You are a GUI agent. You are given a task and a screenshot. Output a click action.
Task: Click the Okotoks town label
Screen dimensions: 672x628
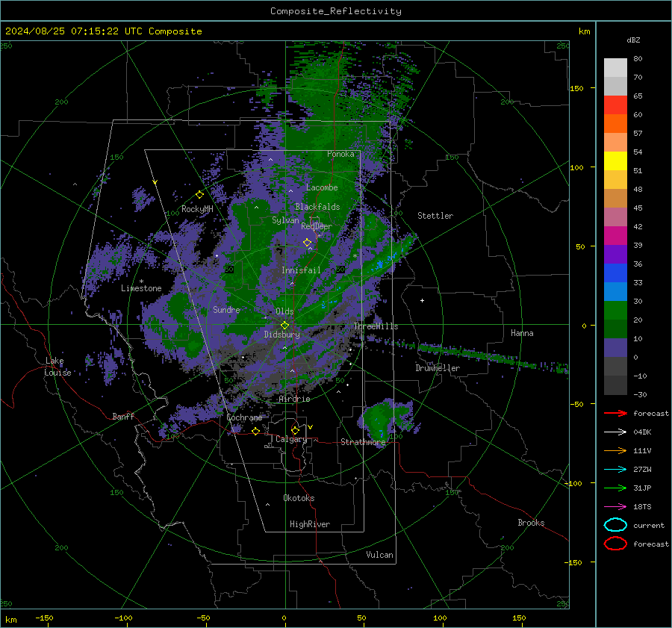pyautogui.click(x=299, y=498)
